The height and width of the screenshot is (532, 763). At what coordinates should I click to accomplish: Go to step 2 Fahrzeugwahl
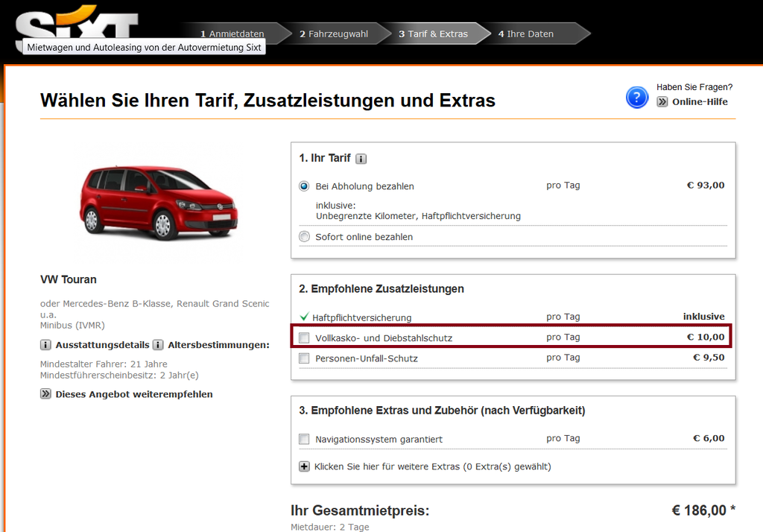[x=334, y=34]
